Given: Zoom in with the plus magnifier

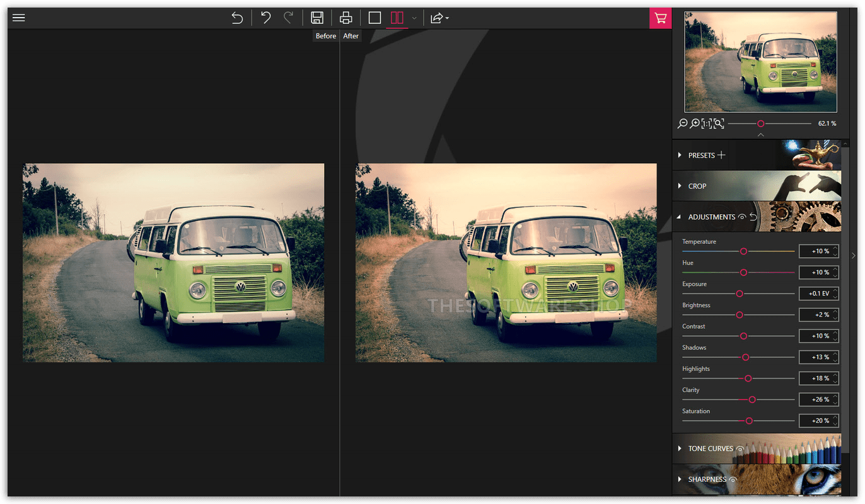Looking at the screenshot, I should pyautogui.click(x=694, y=123).
